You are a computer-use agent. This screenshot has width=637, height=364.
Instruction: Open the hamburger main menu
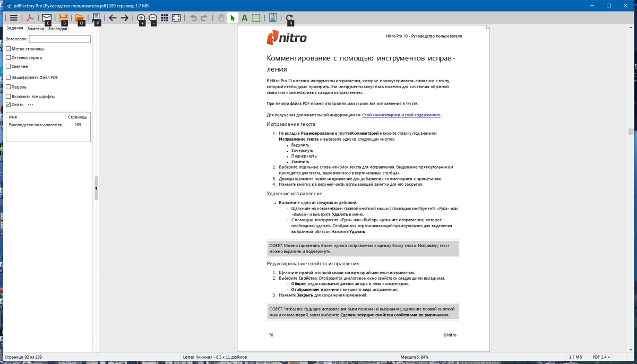pyautogui.click(x=14, y=18)
